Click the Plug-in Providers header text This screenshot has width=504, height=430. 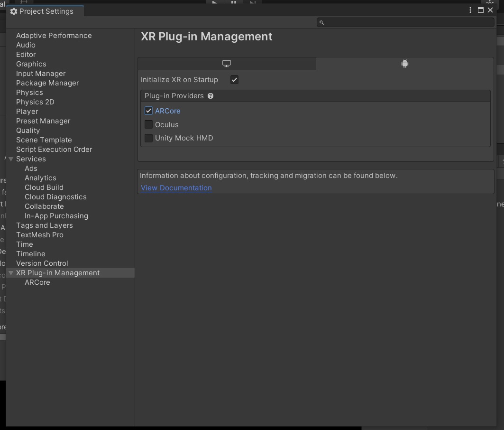click(x=174, y=96)
